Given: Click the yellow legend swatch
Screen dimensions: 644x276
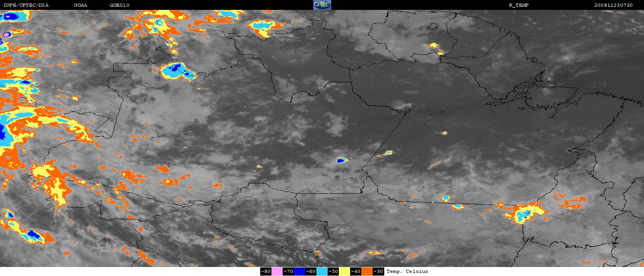Looking at the screenshot, I should [344, 272].
